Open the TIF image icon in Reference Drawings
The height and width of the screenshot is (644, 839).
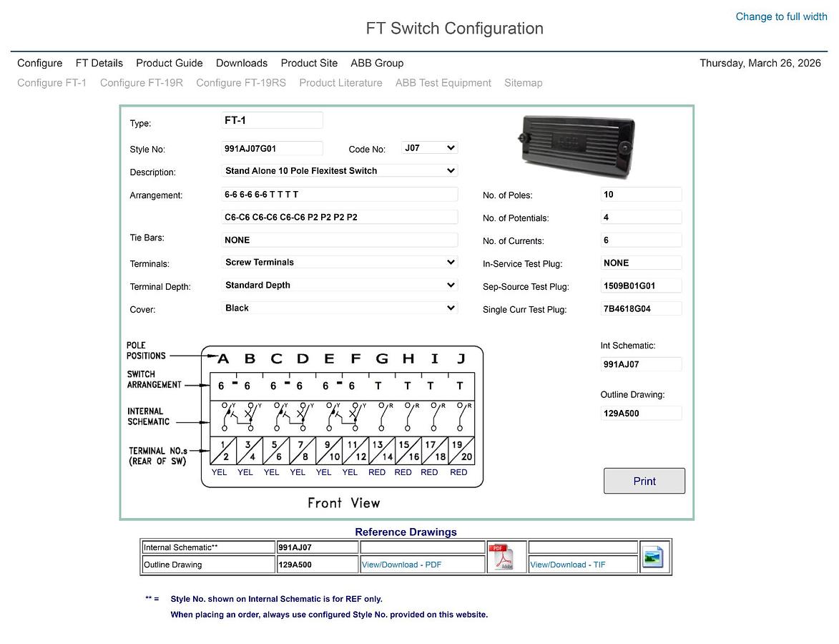point(652,557)
